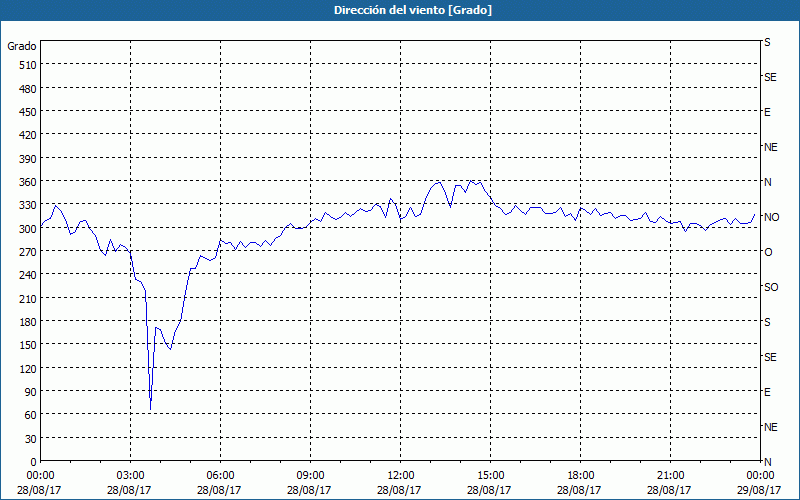The width and height of the screenshot is (800, 500).
Task: Click the 28/08/17 date under 12:00
Action: coord(399,490)
